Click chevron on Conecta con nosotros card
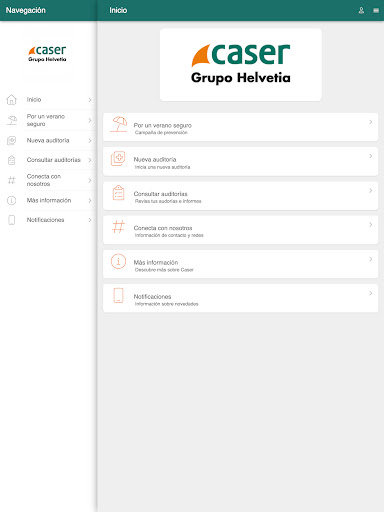384x512 pixels. [x=371, y=225]
